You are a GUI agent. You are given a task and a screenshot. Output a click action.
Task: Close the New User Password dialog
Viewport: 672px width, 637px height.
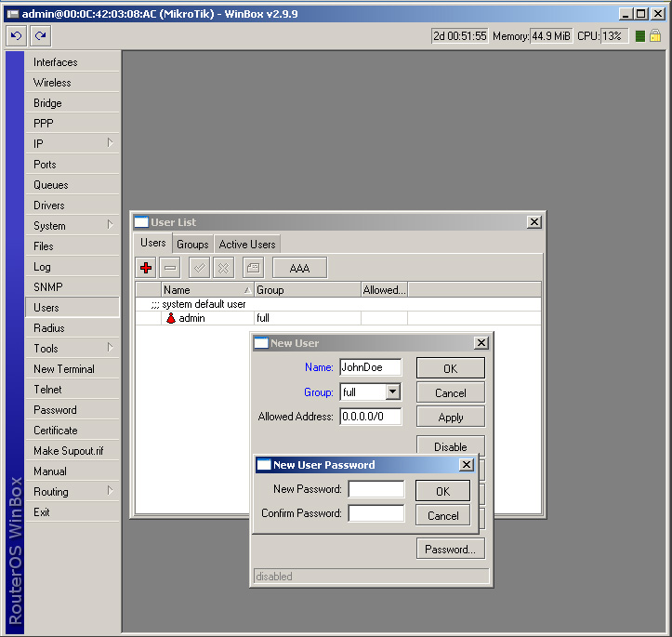tap(467, 465)
